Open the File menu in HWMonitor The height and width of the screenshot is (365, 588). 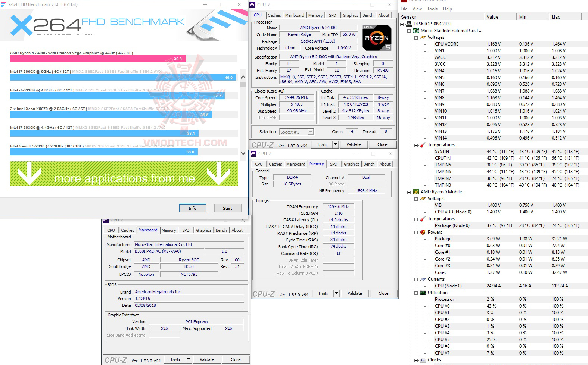tap(404, 9)
